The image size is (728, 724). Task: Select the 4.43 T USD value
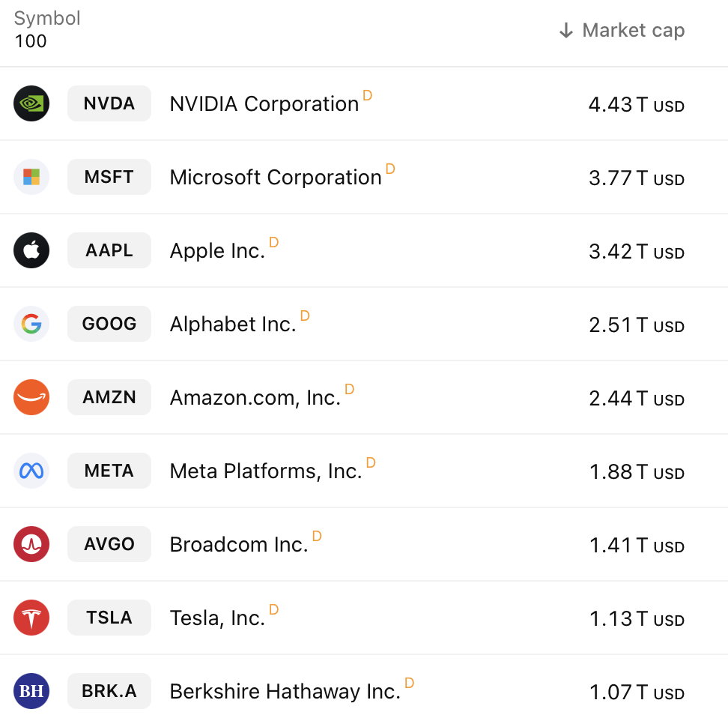point(637,105)
